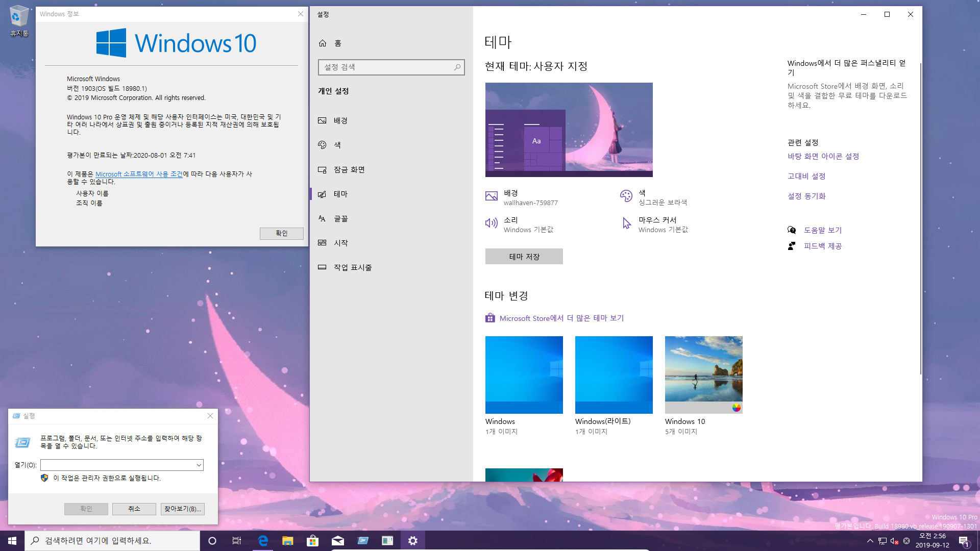Screen dimensions: 980x551
Task: Click the muted volume icon in tray
Action: point(895,541)
